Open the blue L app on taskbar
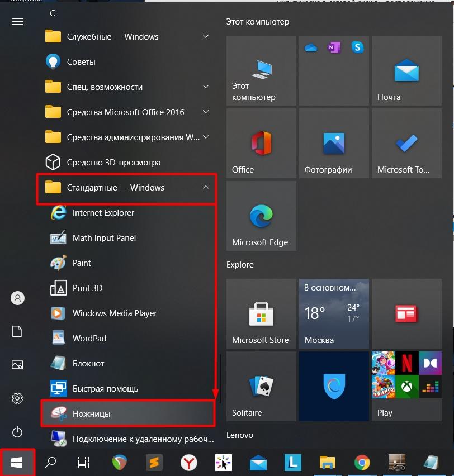Viewport: 454px width, 476px height. (x=293, y=463)
